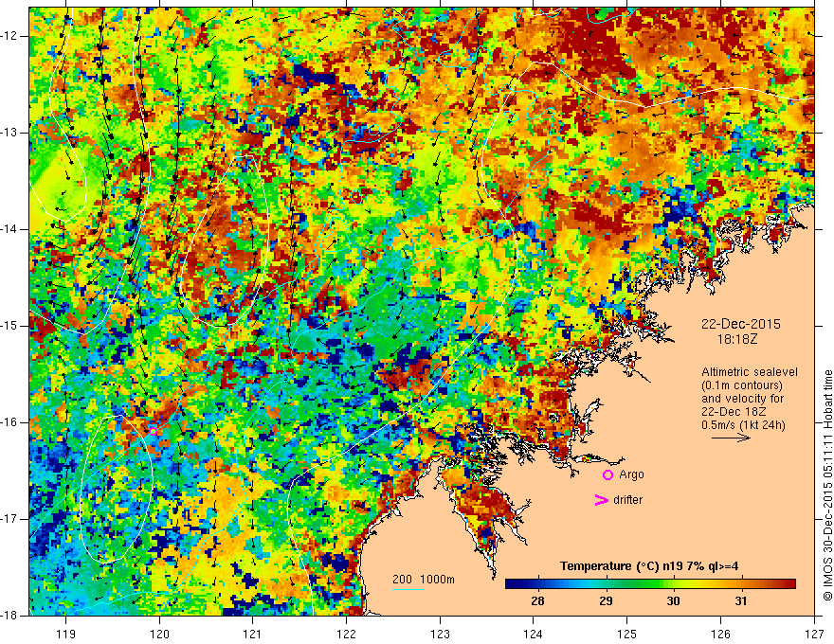Click the '-16' latitude axis label

click(x=9, y=422)
